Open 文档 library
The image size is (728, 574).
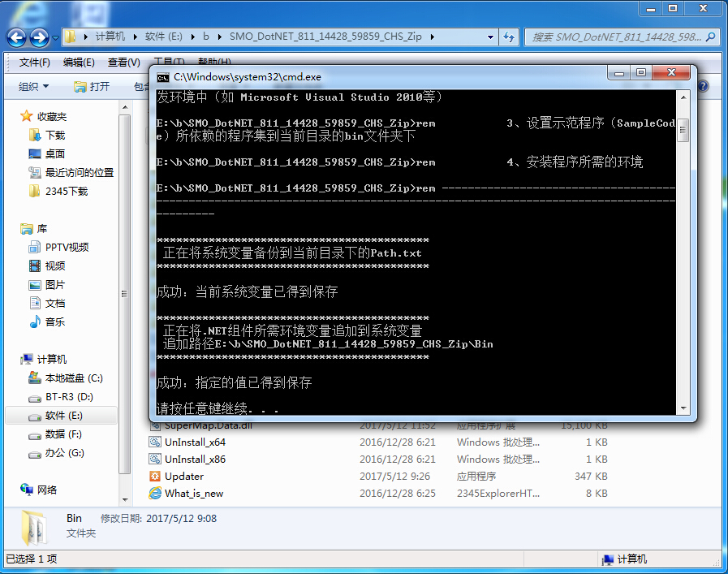coord(47,304)
